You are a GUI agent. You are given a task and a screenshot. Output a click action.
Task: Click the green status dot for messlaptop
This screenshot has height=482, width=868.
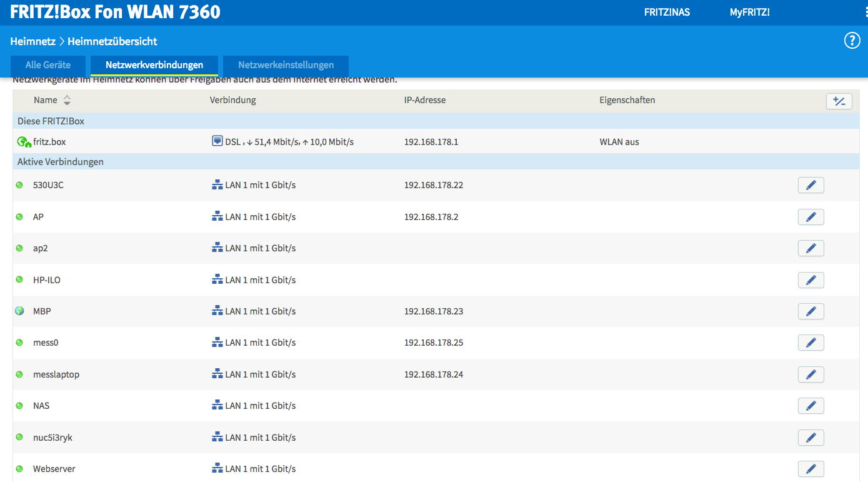(19, 374)
